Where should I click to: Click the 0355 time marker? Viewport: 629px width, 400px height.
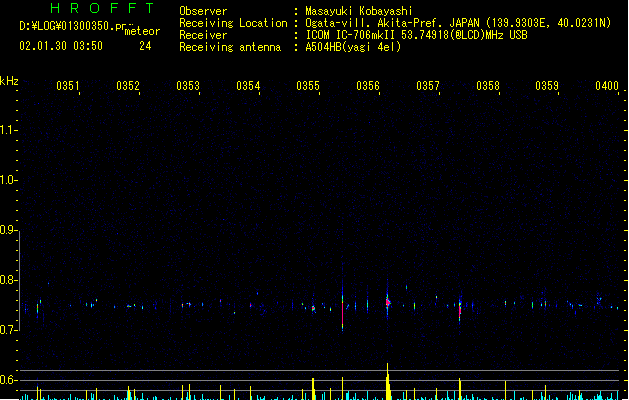308,86
